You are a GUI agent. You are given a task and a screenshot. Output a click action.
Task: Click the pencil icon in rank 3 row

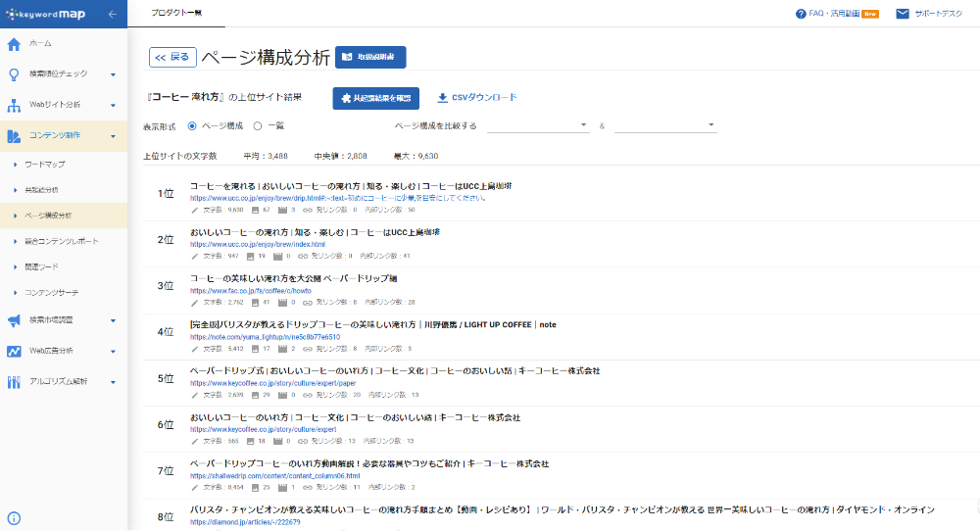point(194,303)
